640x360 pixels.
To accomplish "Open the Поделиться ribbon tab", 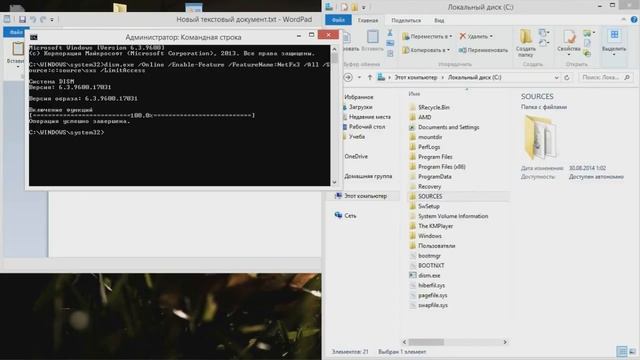I will coord(406,20).
